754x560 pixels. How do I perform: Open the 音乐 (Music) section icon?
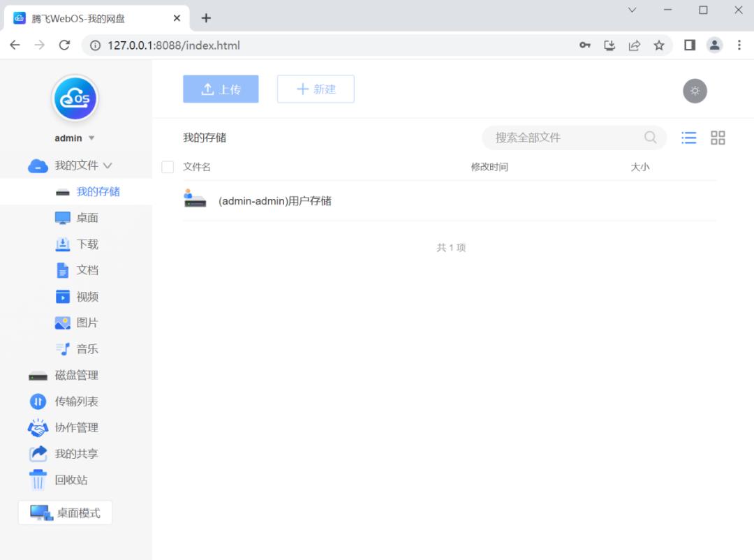pos(61,348)
